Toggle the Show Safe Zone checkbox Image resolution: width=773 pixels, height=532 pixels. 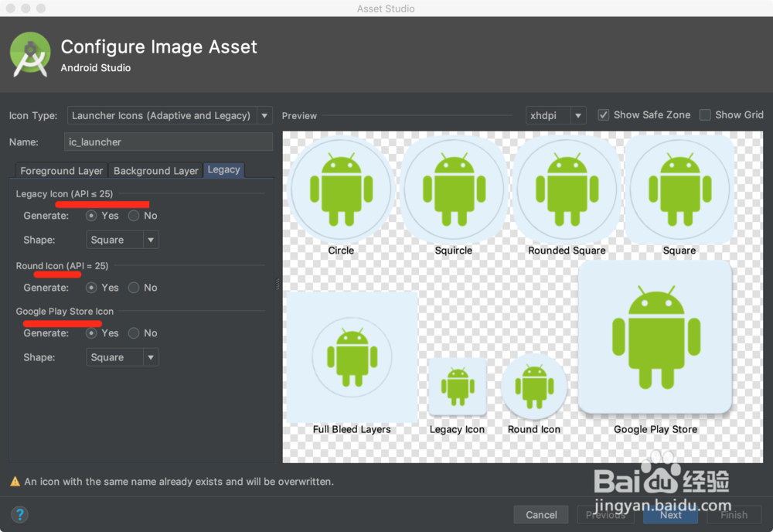coord(604,115)
